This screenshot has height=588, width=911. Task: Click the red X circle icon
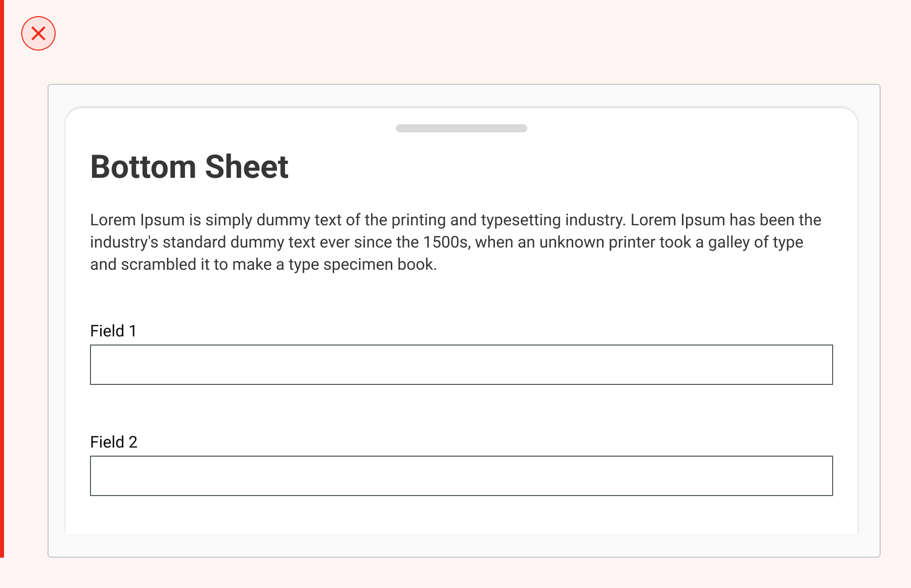click(38, 34)
